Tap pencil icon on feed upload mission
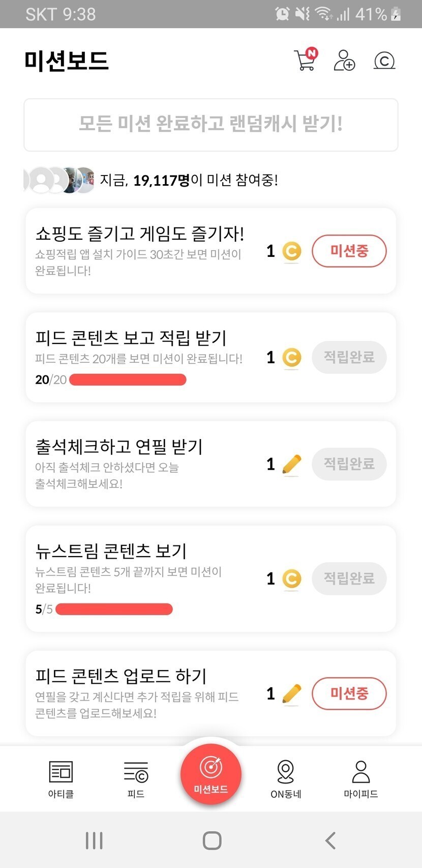Image resolution: width=422 pixels, height=868 pixels. point(292,693)
